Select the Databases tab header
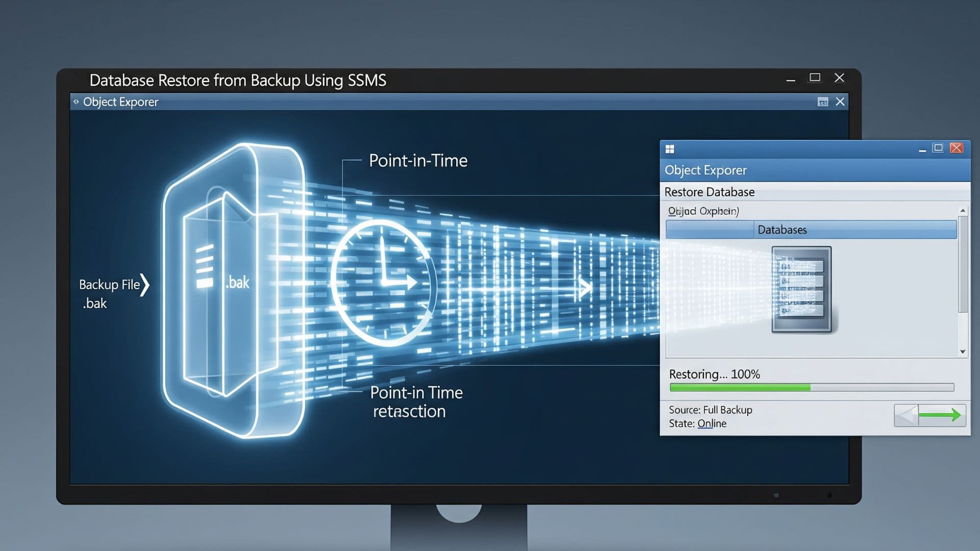 click(782, 230)
